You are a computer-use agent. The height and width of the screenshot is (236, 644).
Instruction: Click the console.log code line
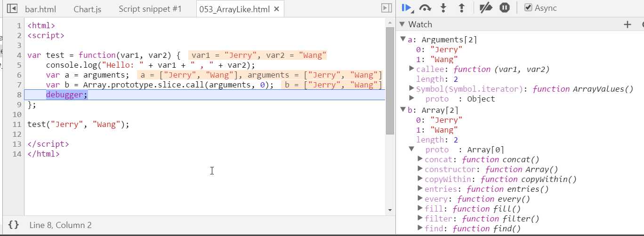pyautogui.click(x=150, y=65)
